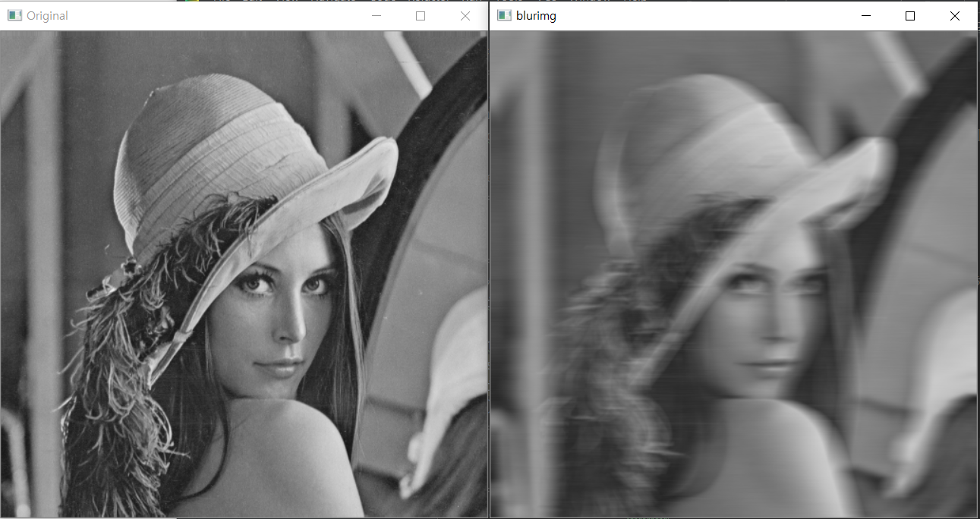Screen dimensions: 980x519
Task: Click the Original window title text
Action: [47, 16]
